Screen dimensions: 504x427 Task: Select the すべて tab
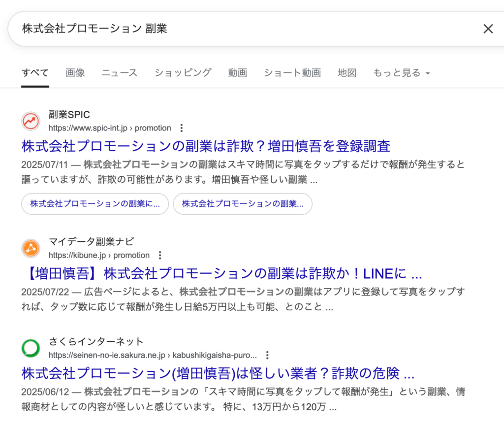[x=35, y=73]
